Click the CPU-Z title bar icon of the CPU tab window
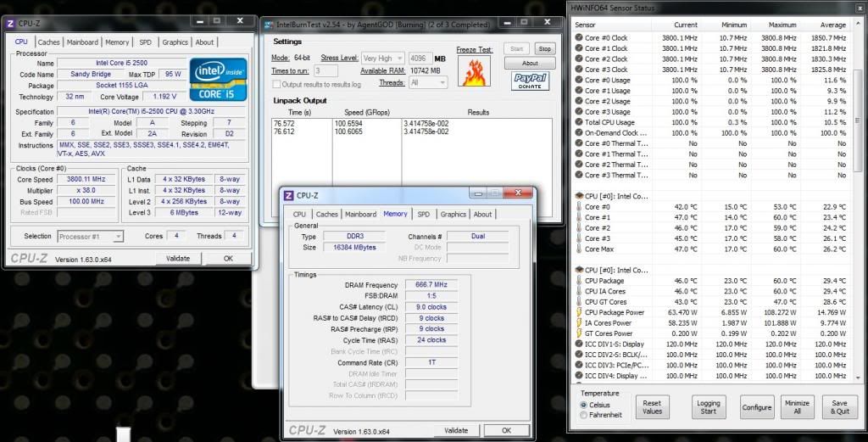Screen dimensions: 868x442 point(10,23)
